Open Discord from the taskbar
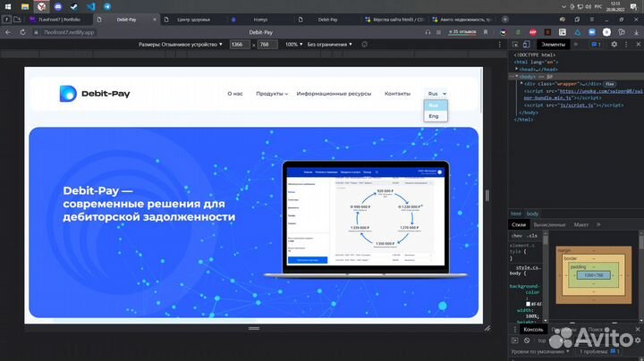 58,6
